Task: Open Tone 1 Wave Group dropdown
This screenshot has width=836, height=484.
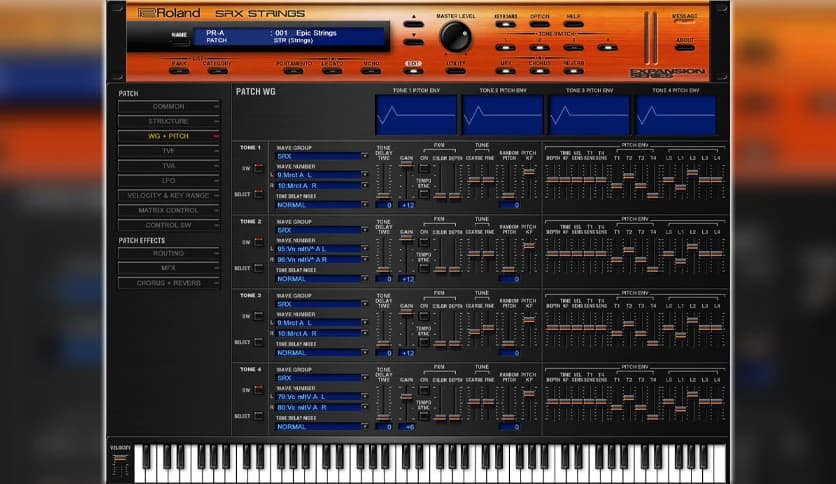Action: [x=321, y=156]
